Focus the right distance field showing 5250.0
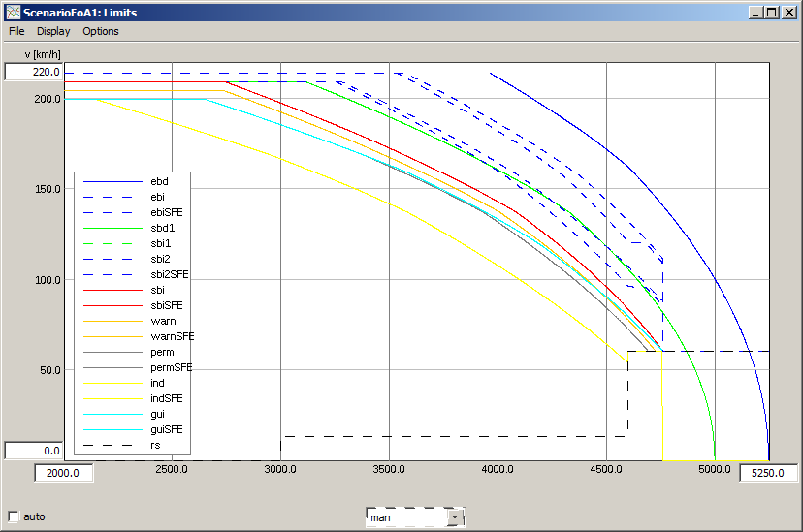803x532 pixels. point(769,473)
